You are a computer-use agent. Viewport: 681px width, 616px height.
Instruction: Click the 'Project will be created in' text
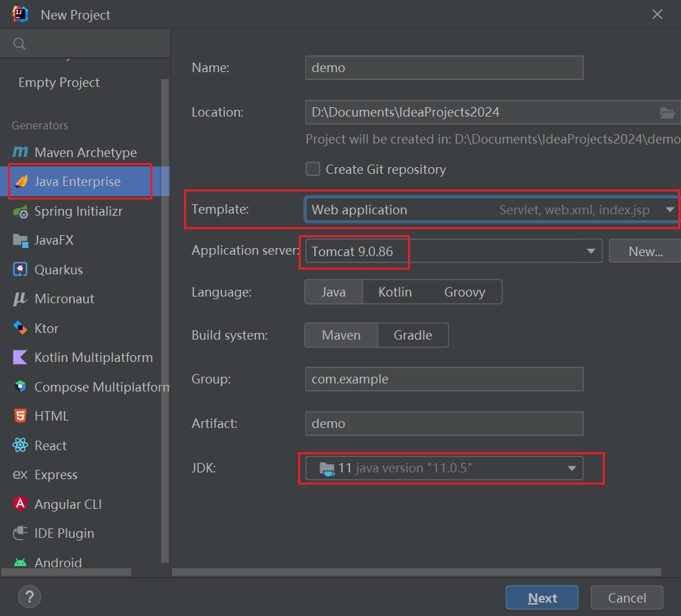pos(493,139)
